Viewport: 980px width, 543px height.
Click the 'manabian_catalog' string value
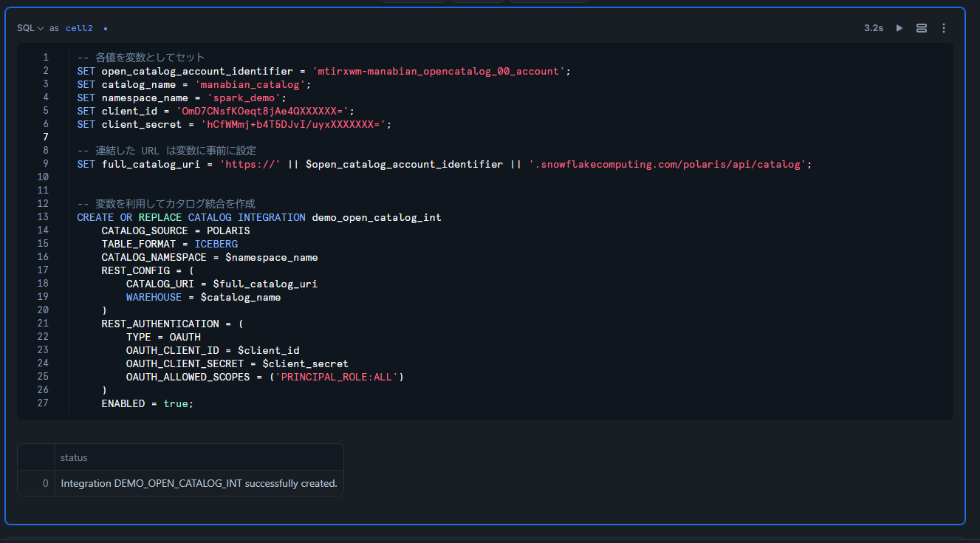click(x=250, y=84)
